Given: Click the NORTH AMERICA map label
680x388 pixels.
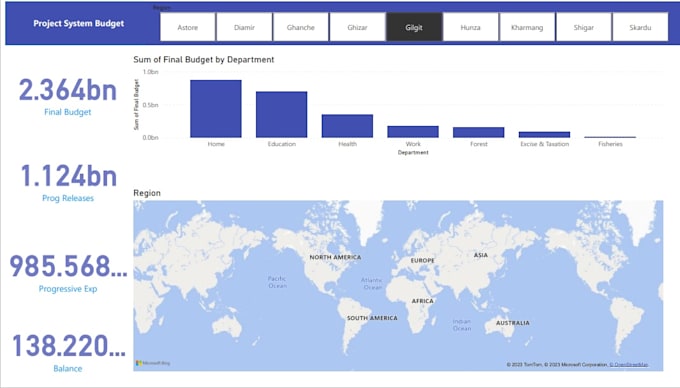Looking at the screenshot, I should [335, 257].
